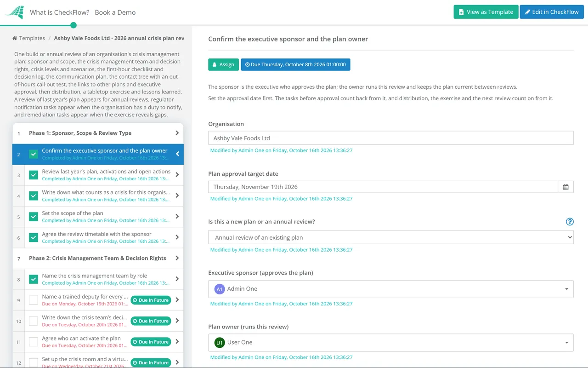Toggle checkbox for Review last year's plan task
This screenshot has width=588, height=368.
[x=34, y=175]
